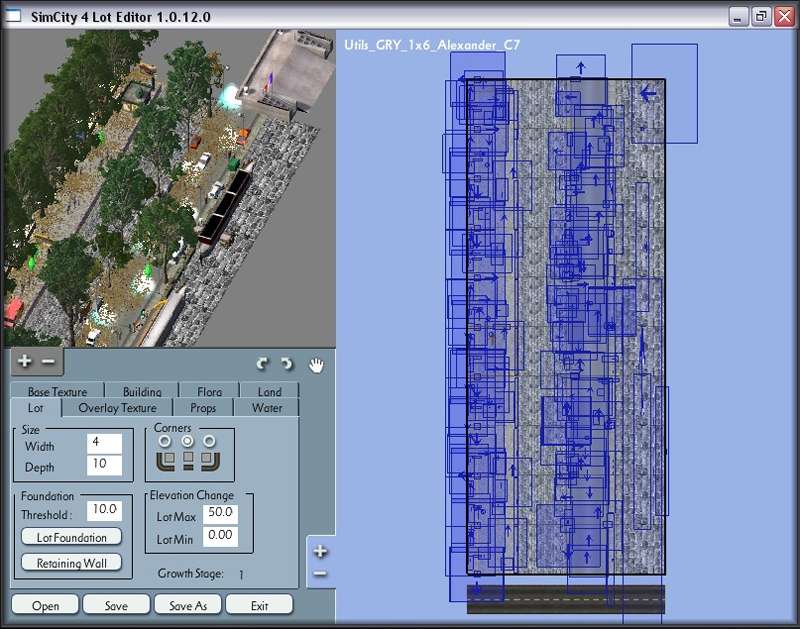
Task: Select the middle Corners radio button
Action: [x=188, y=441]
